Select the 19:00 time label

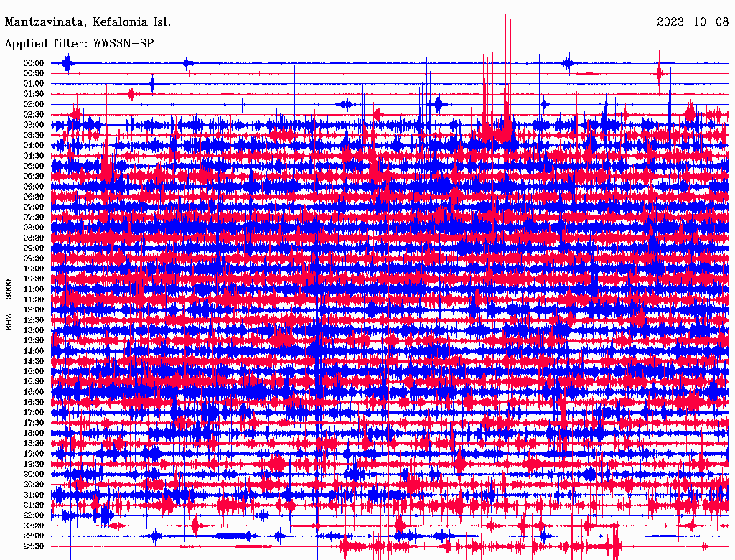pyautogui.click(x=34, y=454)
